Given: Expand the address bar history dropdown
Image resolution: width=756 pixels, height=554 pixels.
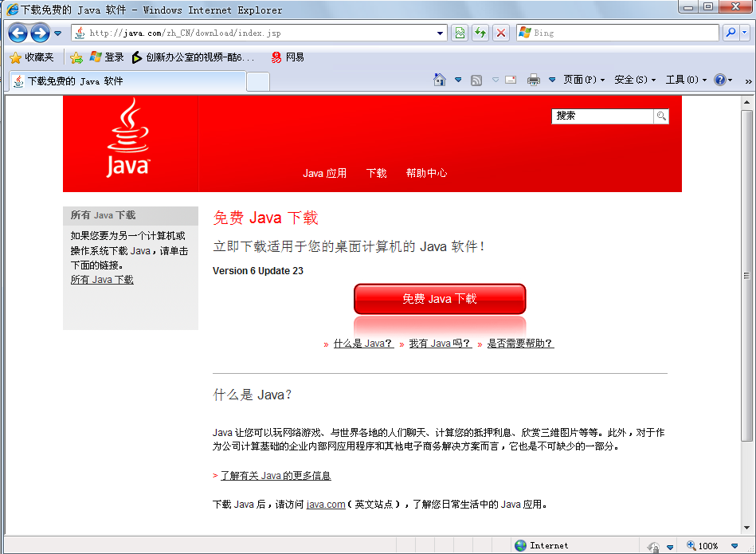Looking at the screenshot, I should [x=440, y=33].
